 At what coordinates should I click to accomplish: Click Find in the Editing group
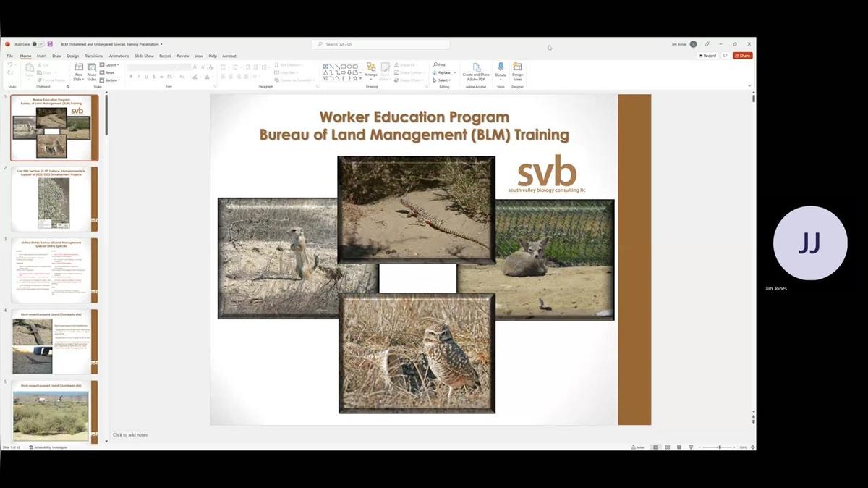pos(440,64)
